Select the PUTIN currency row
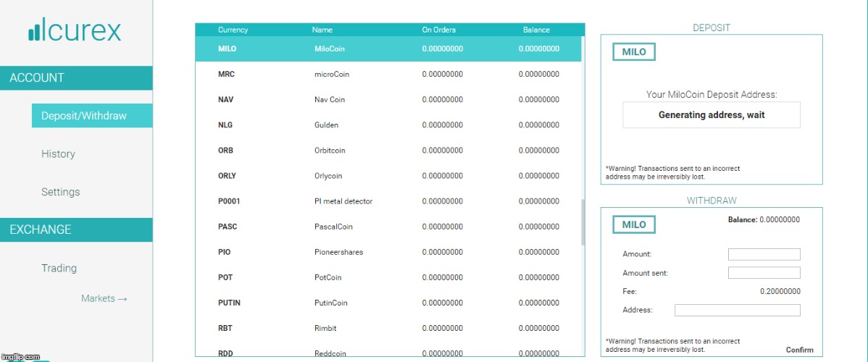 click(x=388, y=303)
